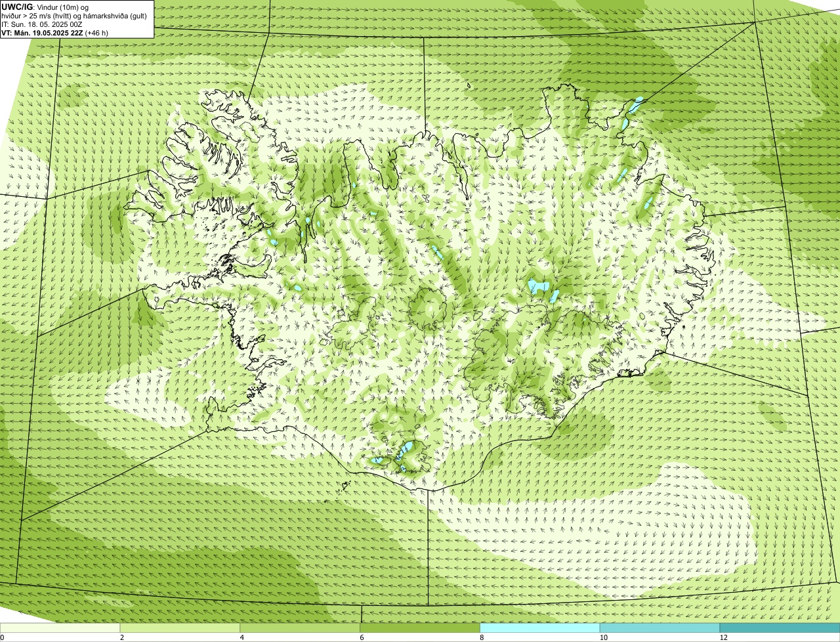The width and height of the screenshot is (840, 642).
Task: Click the initial time "IT: Sun. 18. 05. 2025 00Z"
Action: [41, 24]
